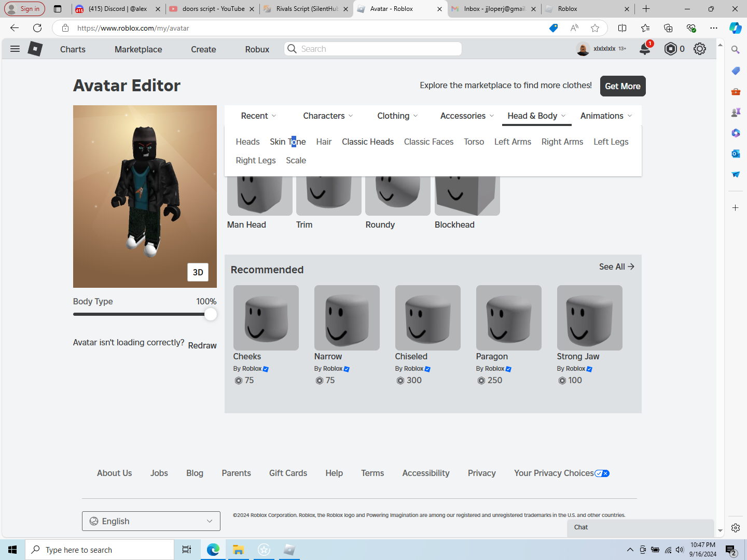Add this page to favorites
Viewport: 747px width, 560px height.
coord(595,28)
